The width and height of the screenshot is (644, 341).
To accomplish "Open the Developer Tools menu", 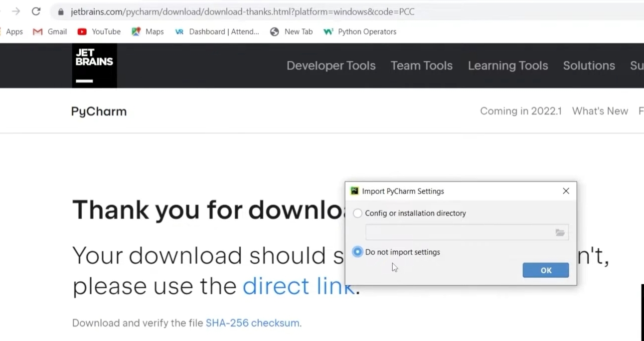I will point(331,66).
